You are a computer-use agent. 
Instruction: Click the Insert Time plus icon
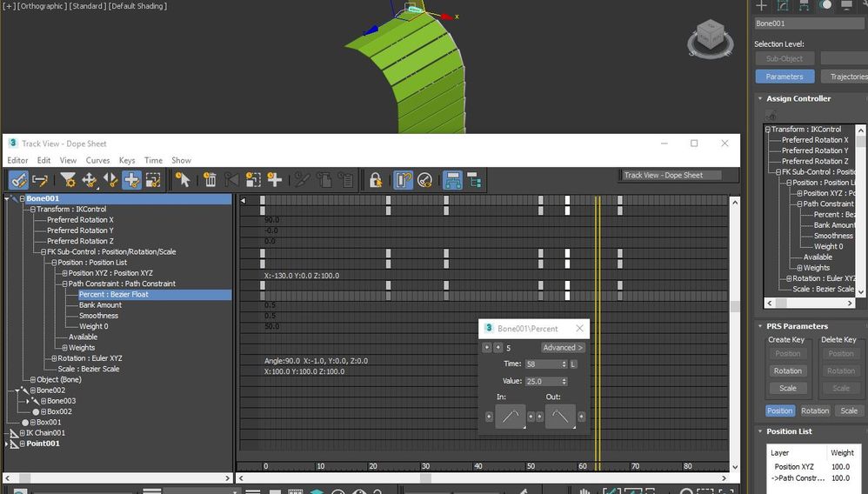pyautogui.click(x=275, y=180)
